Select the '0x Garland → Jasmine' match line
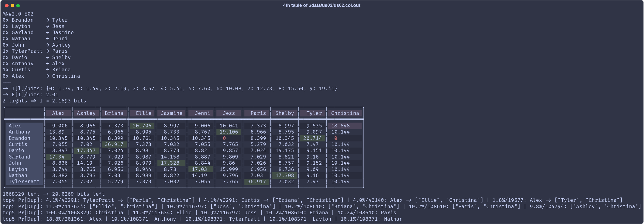The height and width of the screenshot is (224, 644). click(38, 32)
